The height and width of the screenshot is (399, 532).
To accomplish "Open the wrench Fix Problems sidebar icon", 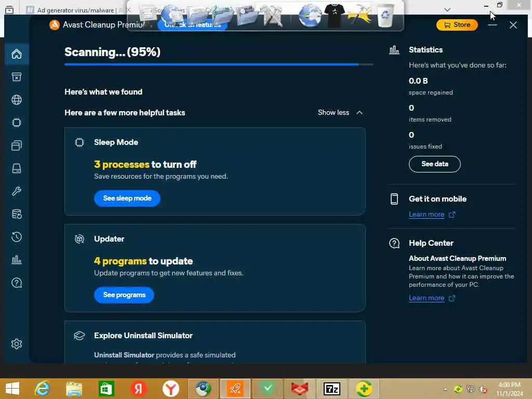I will pos(17,191).
